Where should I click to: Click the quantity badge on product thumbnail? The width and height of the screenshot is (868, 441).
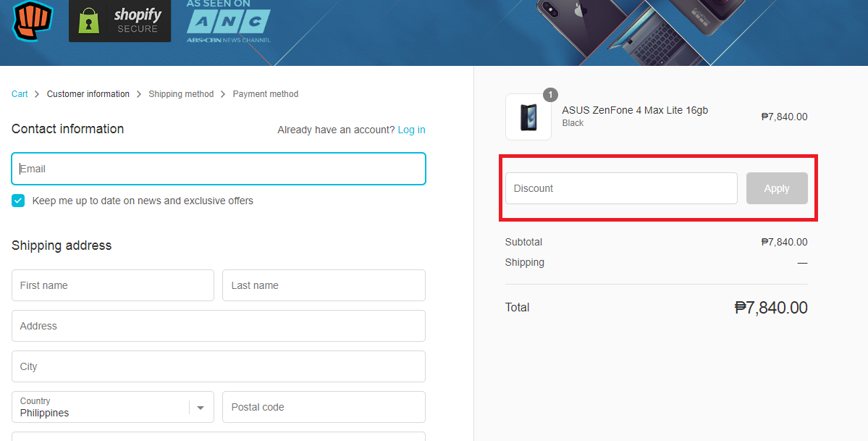[550, 95]
